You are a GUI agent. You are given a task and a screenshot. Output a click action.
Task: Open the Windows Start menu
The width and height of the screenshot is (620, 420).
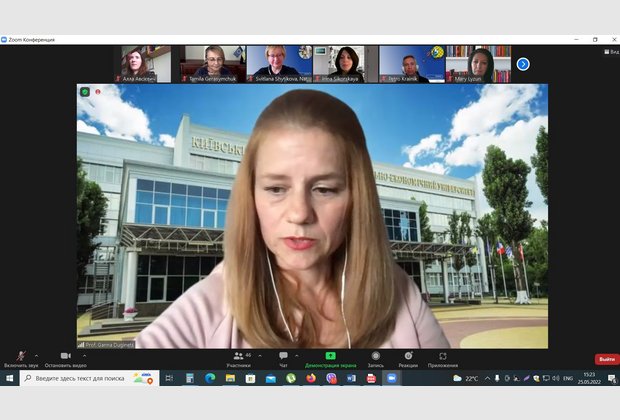tap(9, 378)
